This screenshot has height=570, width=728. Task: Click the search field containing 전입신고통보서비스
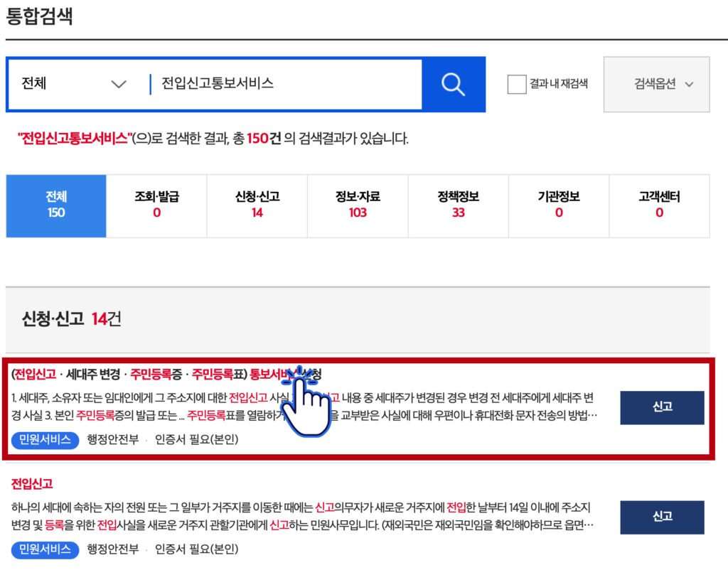284,85
